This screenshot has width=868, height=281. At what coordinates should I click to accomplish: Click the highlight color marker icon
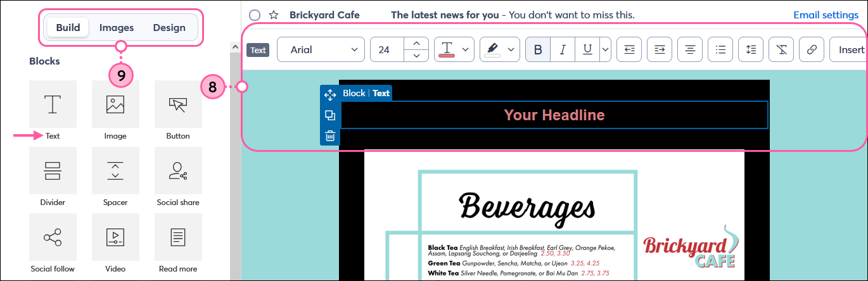pos(492,49)
